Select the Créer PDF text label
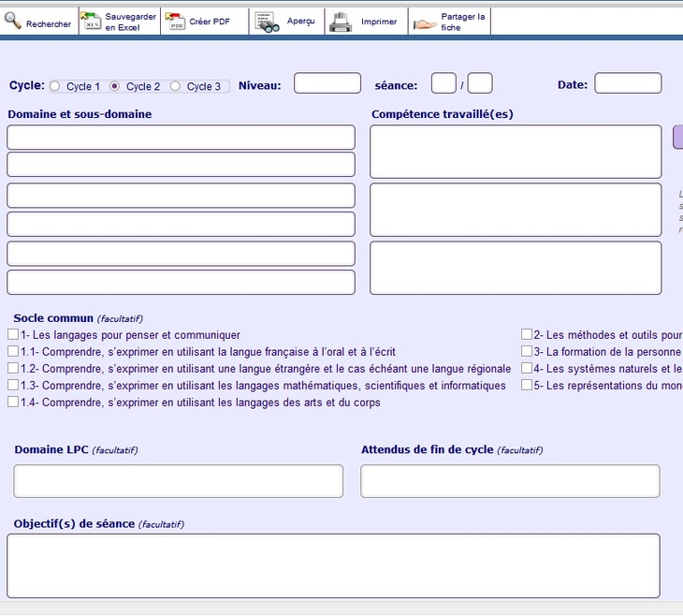The width and height of the screenshot is (683, 616). coord(209,22)
